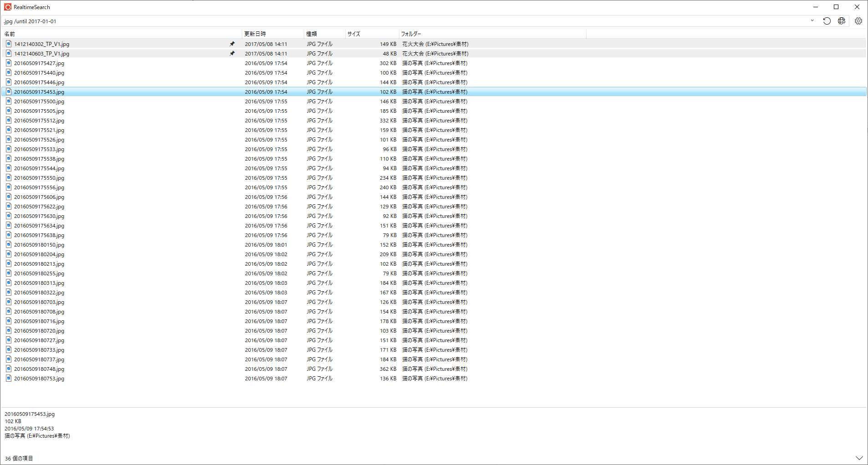Select file name 20160509180150.jpg
This screenshot has height=465, width=868.
pyautogui.click(x=39, y=245)
